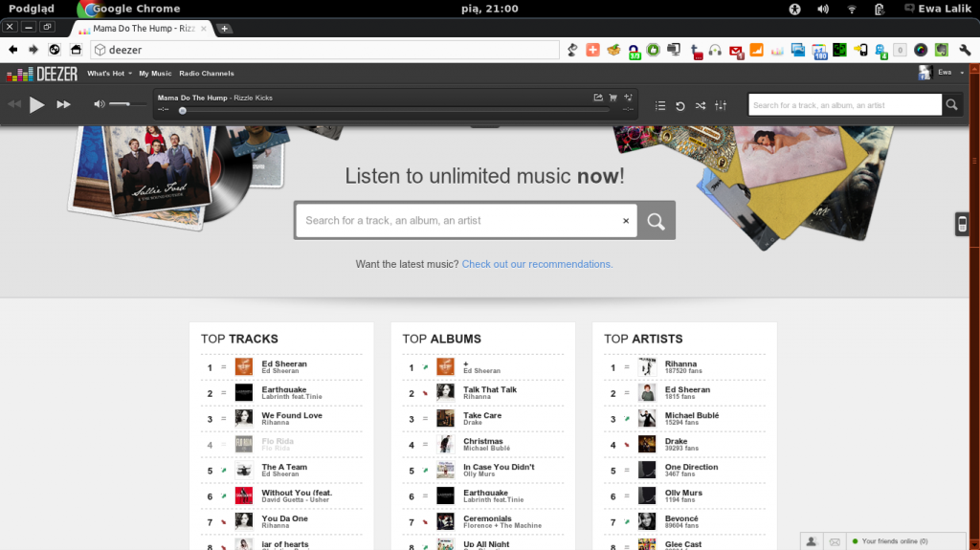Open One Direction artist page

pos(691,468)
